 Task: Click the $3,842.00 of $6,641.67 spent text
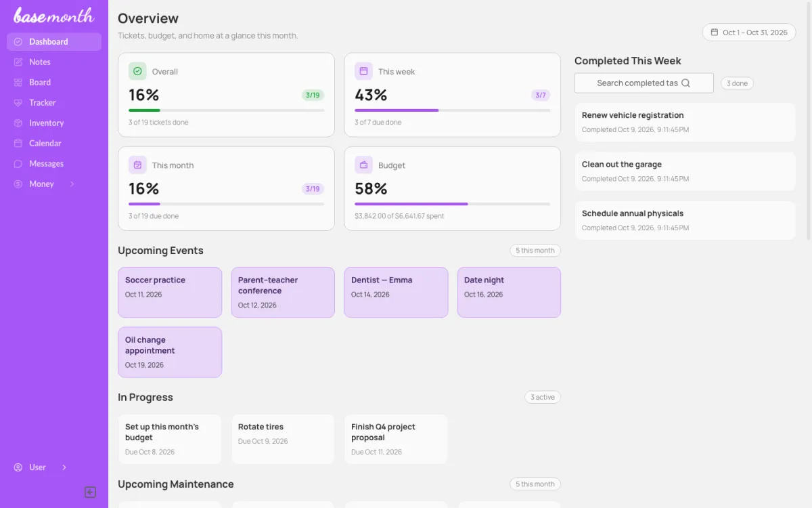(399, 216)
